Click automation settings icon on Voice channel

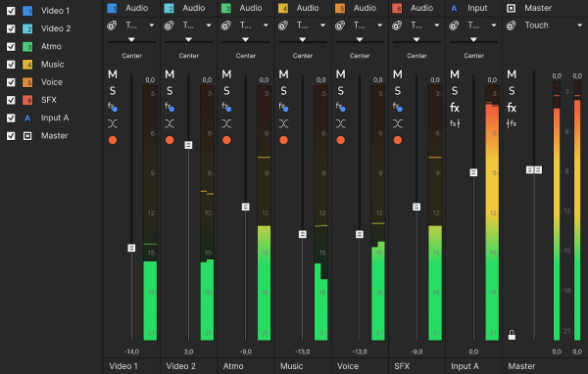[340, 25]
